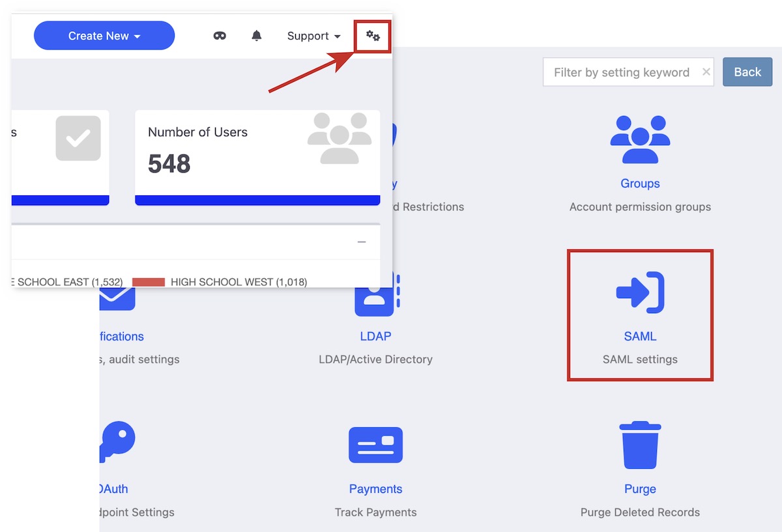
Task: Click the LDAP link text
Action: point(375,337)
